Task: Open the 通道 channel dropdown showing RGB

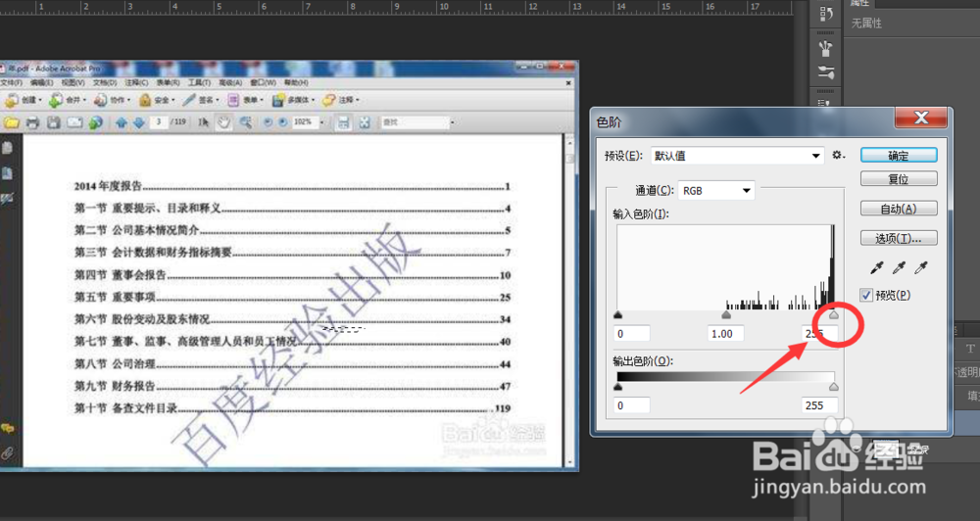Action: pos(716,191)
